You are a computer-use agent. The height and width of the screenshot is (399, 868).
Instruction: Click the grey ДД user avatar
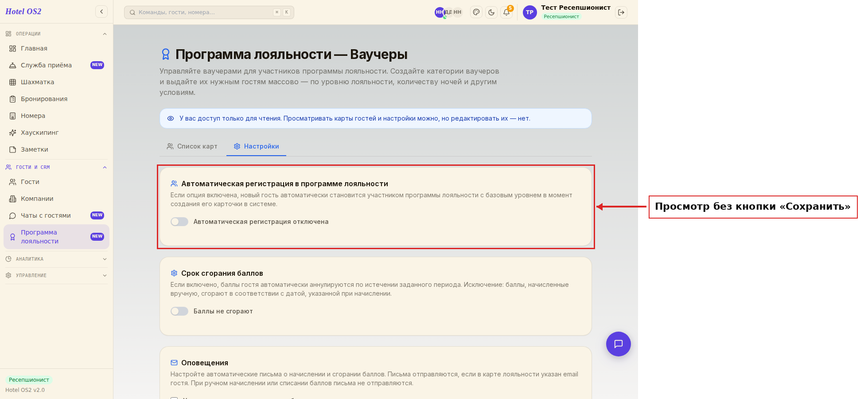448,12
